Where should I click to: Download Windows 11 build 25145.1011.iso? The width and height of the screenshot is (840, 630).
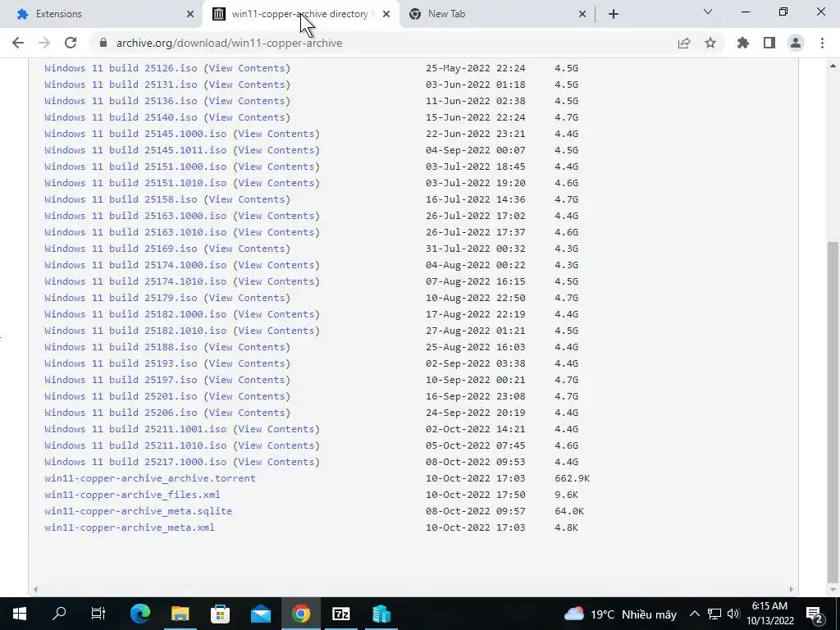(135, 150)
